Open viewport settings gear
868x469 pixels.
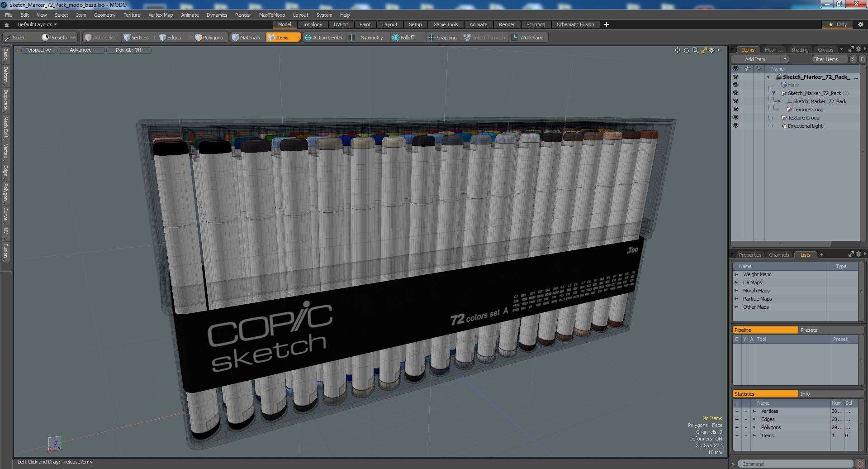tap(711, 50)
